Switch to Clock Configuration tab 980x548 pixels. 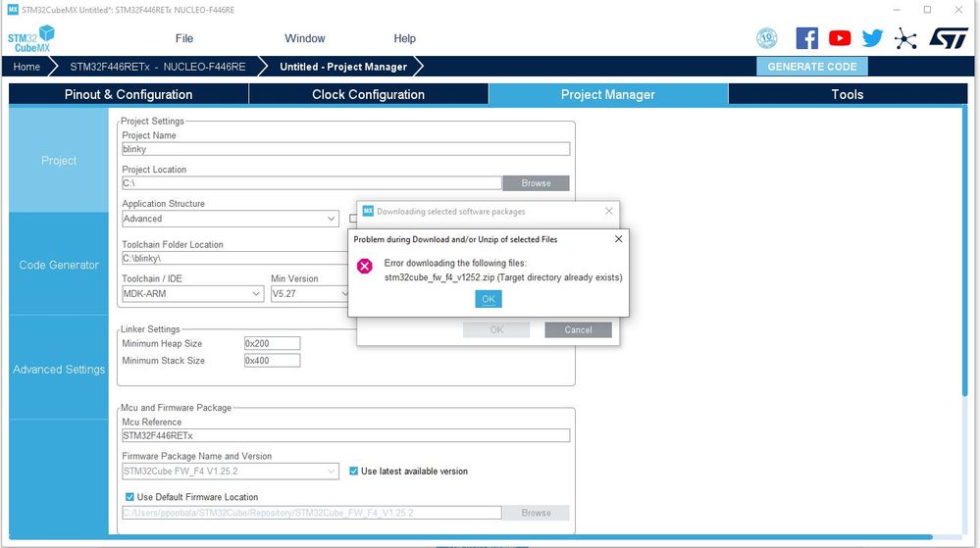pos(369,94)
